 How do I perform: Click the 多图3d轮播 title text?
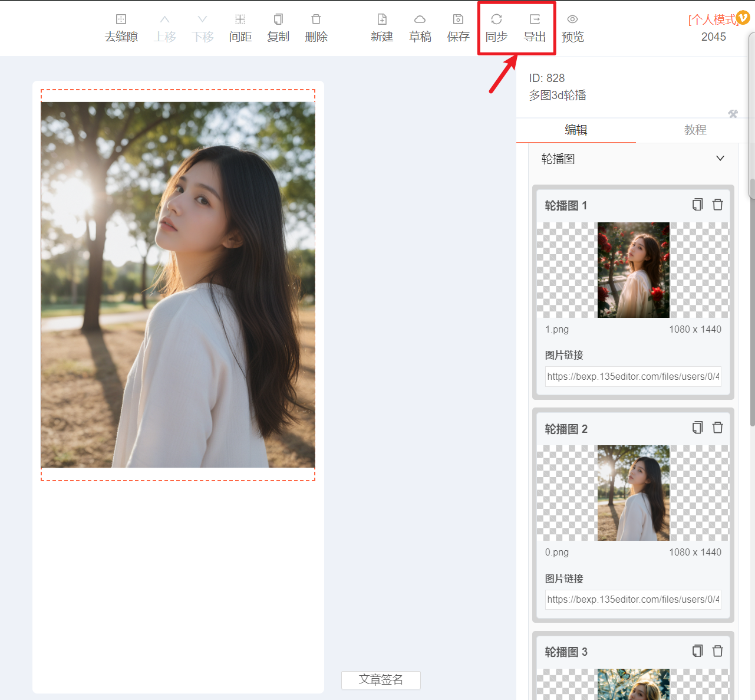tap(558, 96)
